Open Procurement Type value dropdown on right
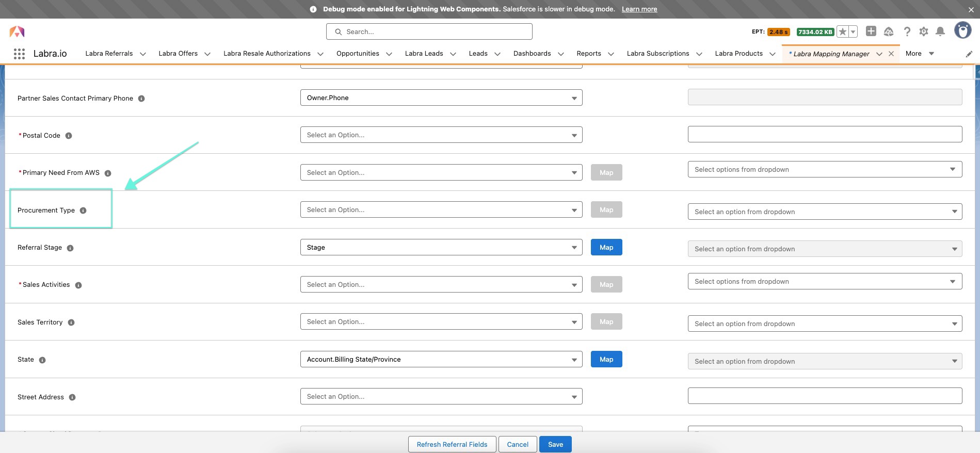The width and height of the screenshot is (980, 453). click(x=825, y=212)
